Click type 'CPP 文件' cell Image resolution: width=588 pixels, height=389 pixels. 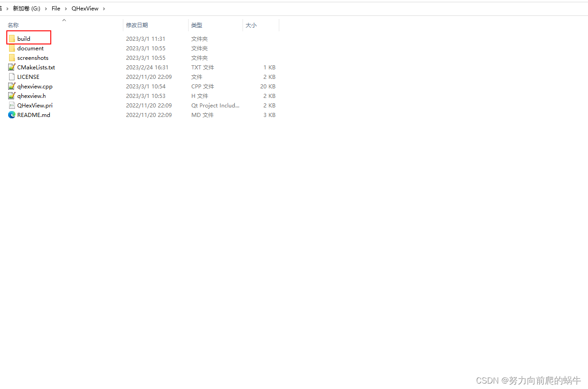point(203,86)
